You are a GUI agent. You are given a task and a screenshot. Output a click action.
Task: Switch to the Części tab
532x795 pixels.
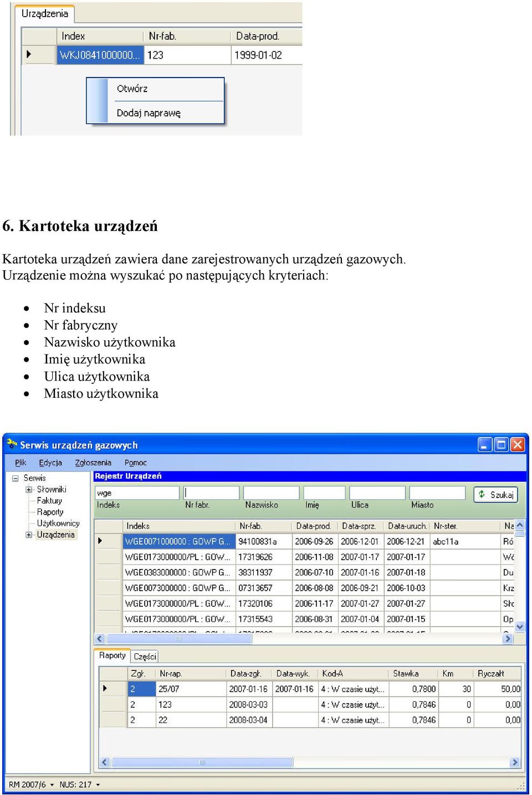pos(145,656)
